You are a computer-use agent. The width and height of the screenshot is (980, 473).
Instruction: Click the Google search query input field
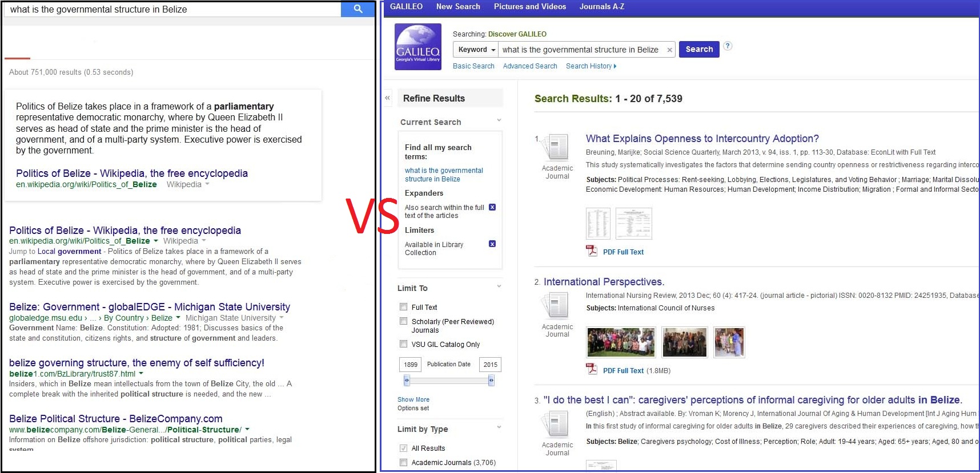pyautogui.click(x=172, y=9)
